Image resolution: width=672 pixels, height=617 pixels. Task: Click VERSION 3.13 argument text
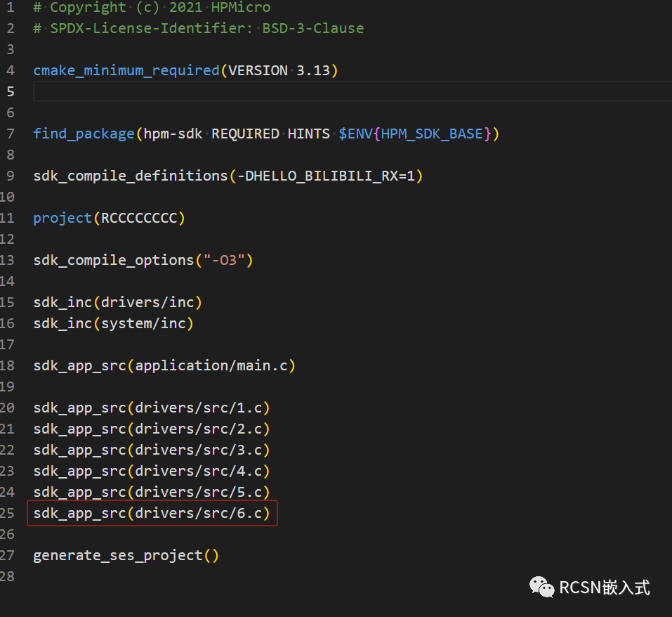(x=279, y=70)
